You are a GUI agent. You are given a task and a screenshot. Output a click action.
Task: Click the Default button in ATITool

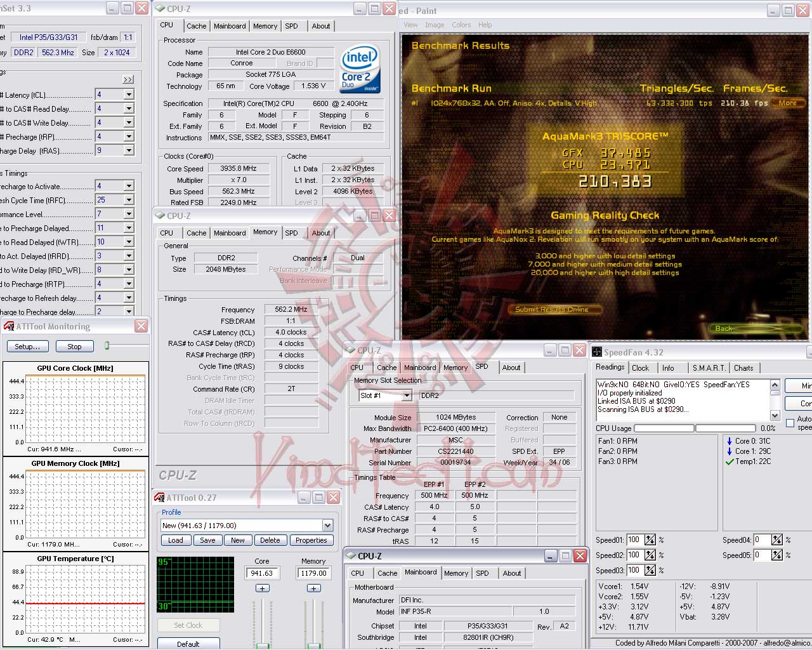[x=188, y=644]
